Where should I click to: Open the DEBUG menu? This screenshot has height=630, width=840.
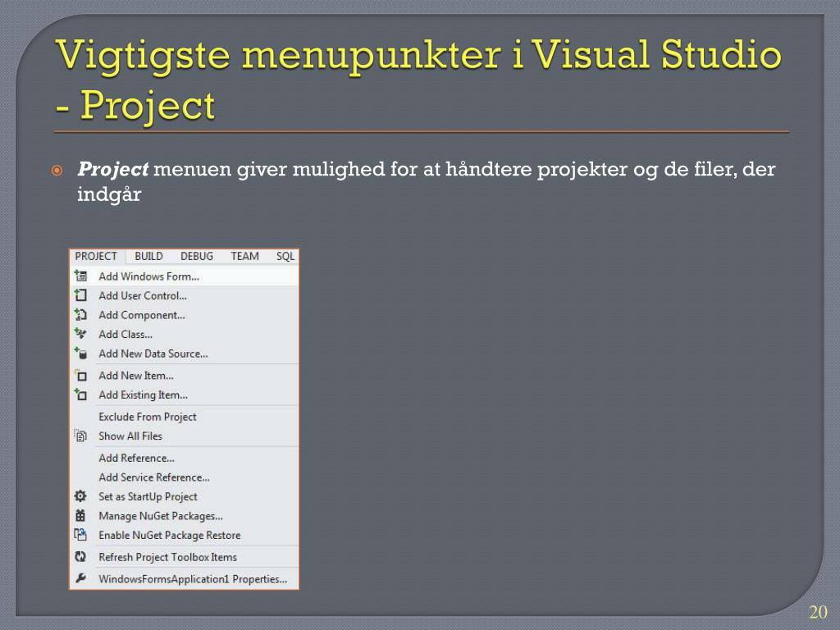point(197,257)
